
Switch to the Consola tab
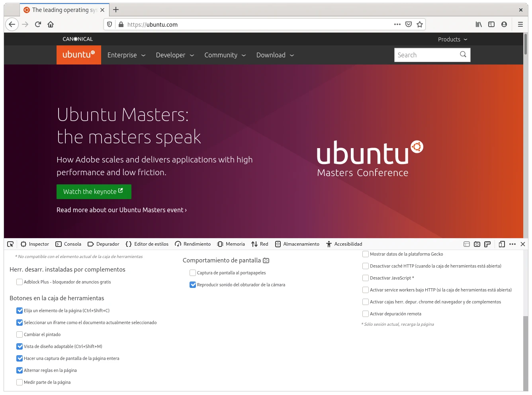[68, 244]
